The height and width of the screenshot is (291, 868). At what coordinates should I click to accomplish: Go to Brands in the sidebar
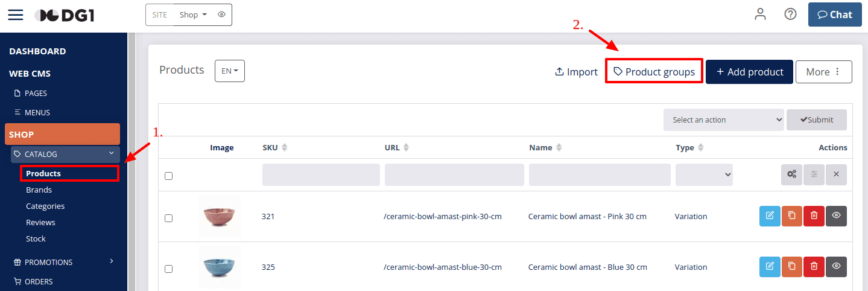(39, 190)
